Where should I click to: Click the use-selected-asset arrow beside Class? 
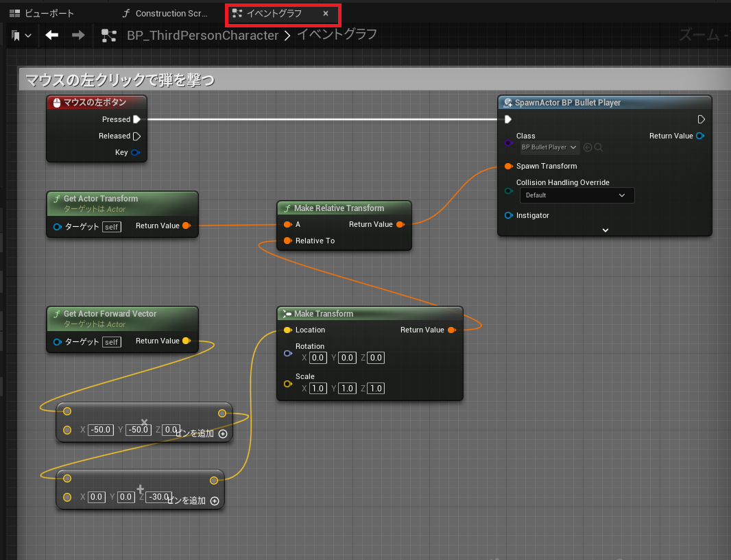(x=588, y=147)
